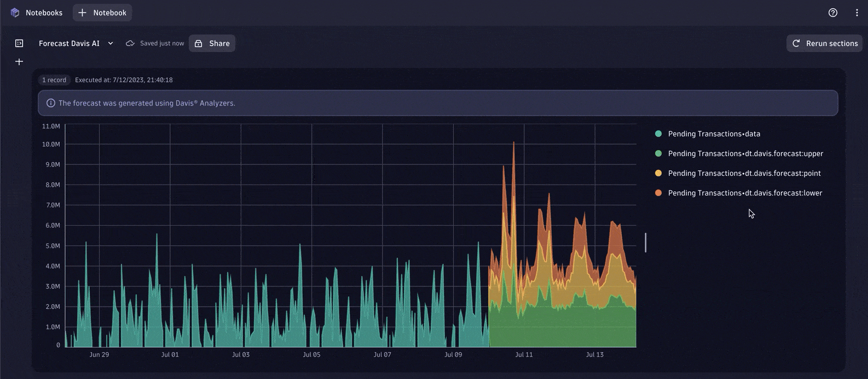Click the add section plus icon
The width and height of the screenshot is (868, 379).
pyautogui.click(x=19, y=62)
